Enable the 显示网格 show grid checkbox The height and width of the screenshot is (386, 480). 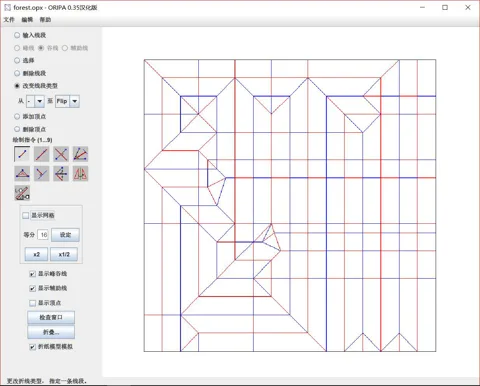[x=25, y=215]
